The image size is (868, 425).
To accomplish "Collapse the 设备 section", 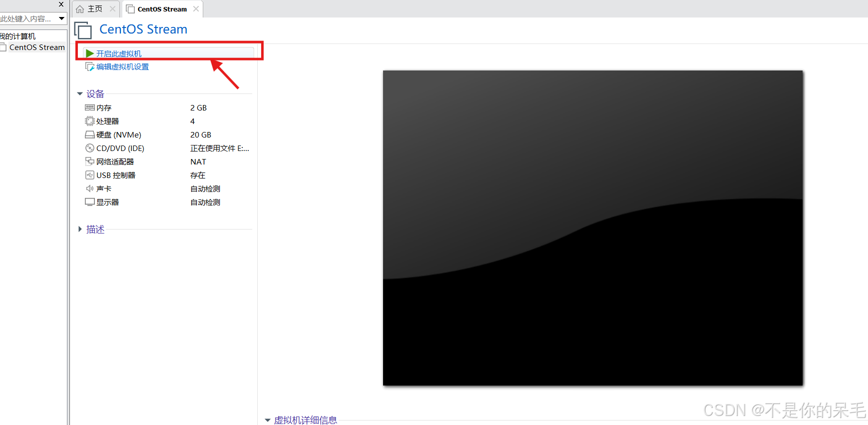I will pos(80,94).
